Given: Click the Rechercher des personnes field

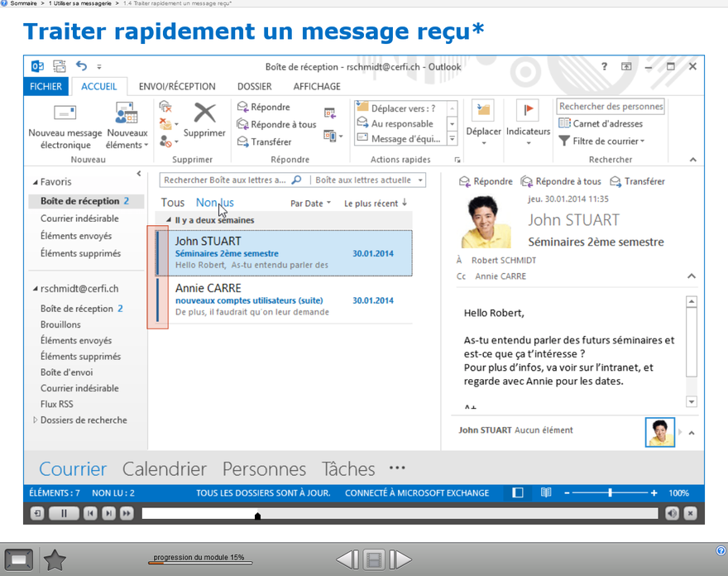Looking at the screenshot, I should pos(611,106).
